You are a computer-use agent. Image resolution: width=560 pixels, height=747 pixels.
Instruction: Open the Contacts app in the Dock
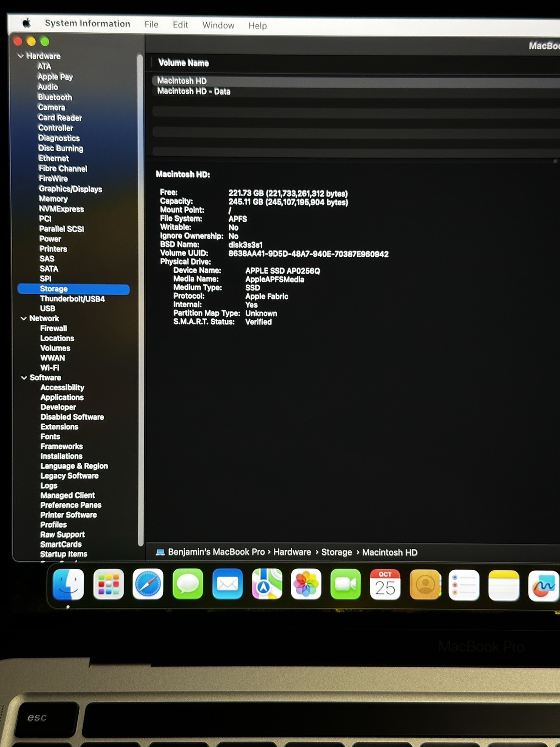(425, 585)
